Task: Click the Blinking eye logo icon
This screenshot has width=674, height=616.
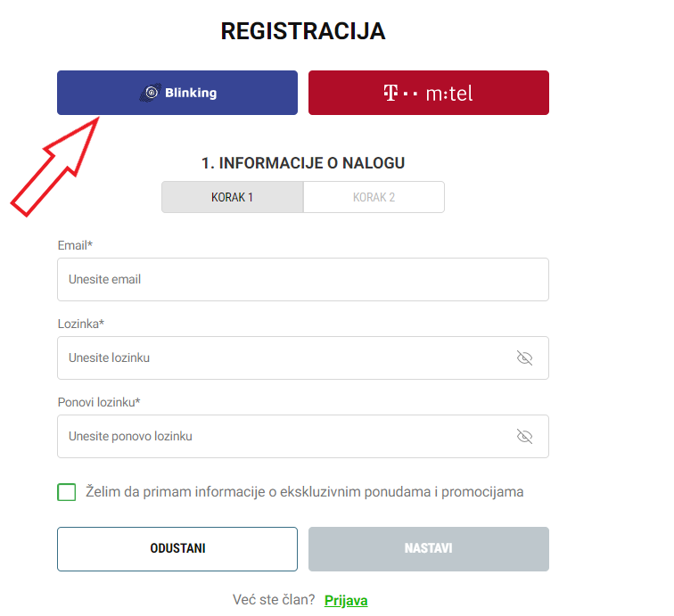Action: [151, 93]
